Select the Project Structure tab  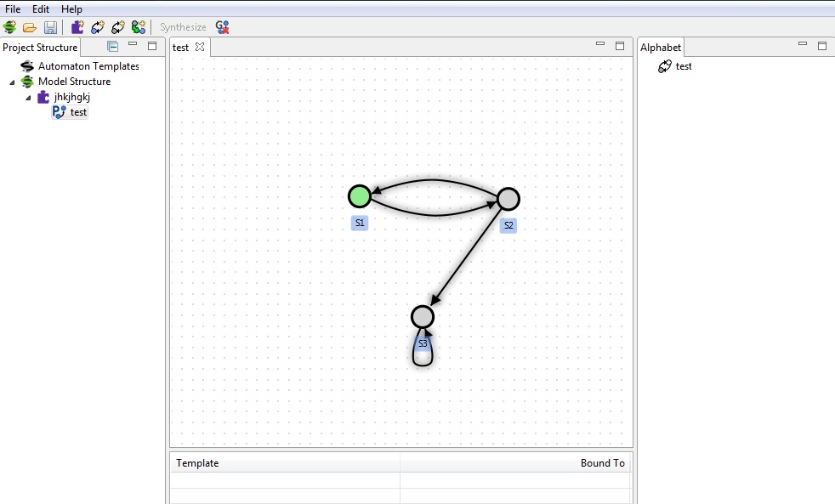(x=40, y=48)
